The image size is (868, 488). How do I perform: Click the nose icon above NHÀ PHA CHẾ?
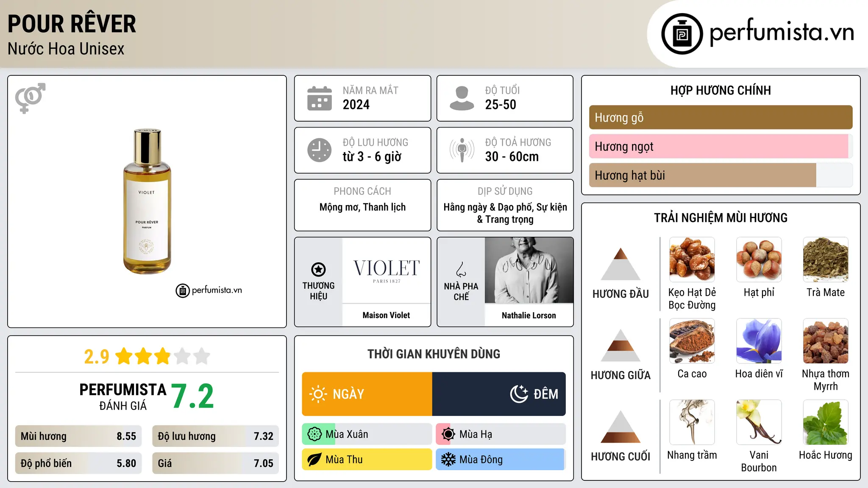(x=461, y=269)
